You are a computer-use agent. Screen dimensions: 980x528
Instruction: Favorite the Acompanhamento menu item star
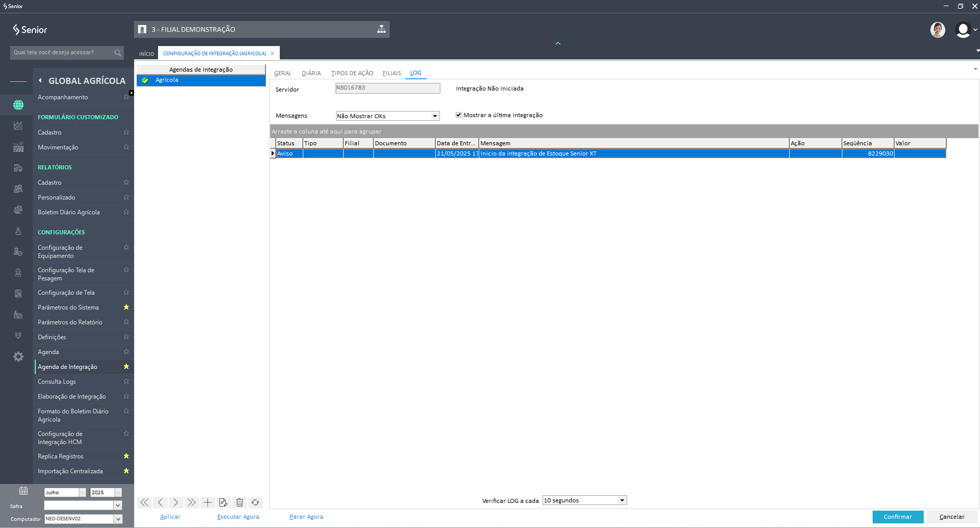tap(126, 97)
